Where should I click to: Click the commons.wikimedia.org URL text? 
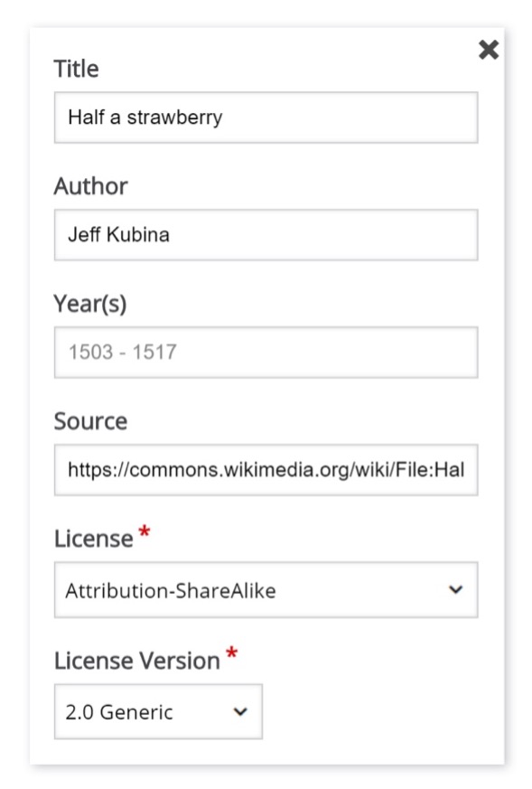266,470
